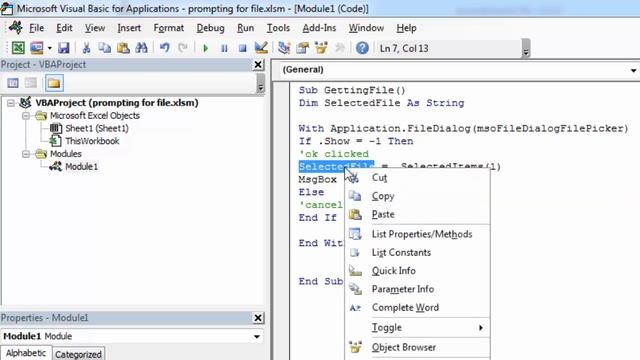The width and height of the screenshot is (640, 360).
Task: Click the Break pause icon
Action: [224, 49]
